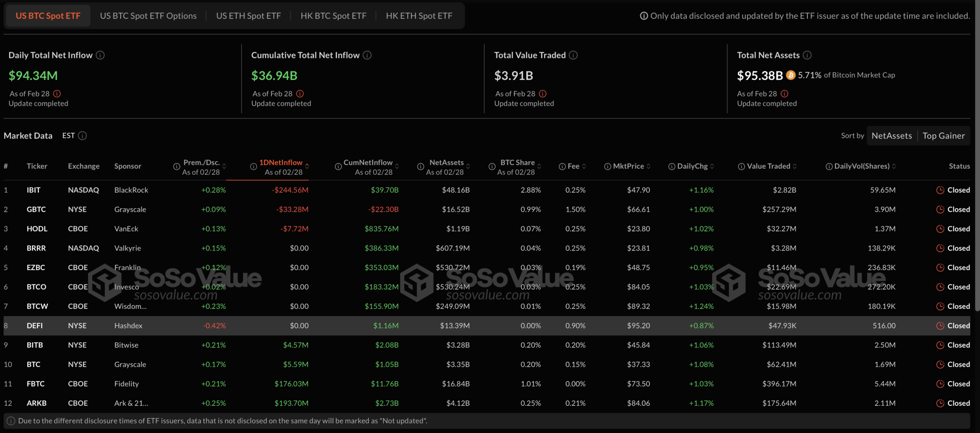
Task: Click info icon before CumNetInflow column header
Action: click(338, 167)
